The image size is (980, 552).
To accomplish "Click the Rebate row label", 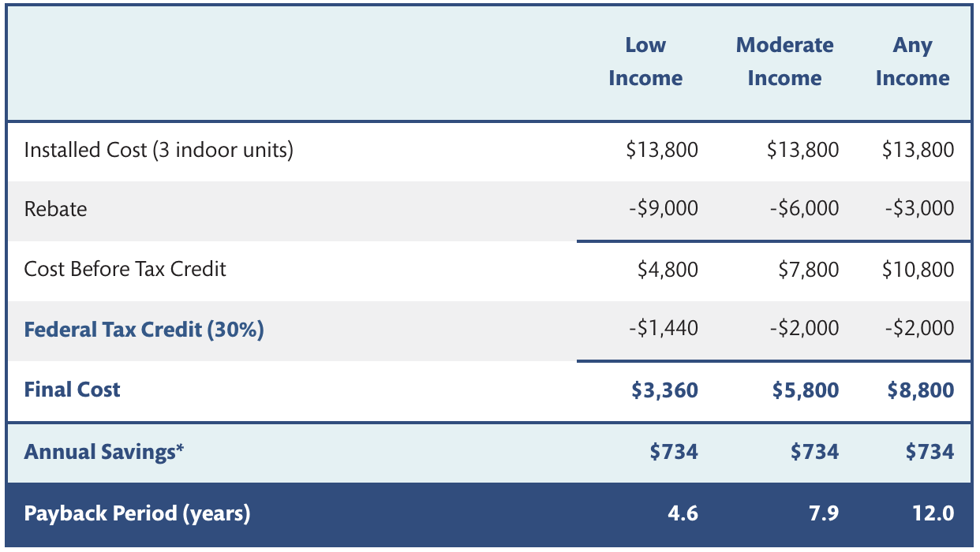I will click(x=55, y=209).
